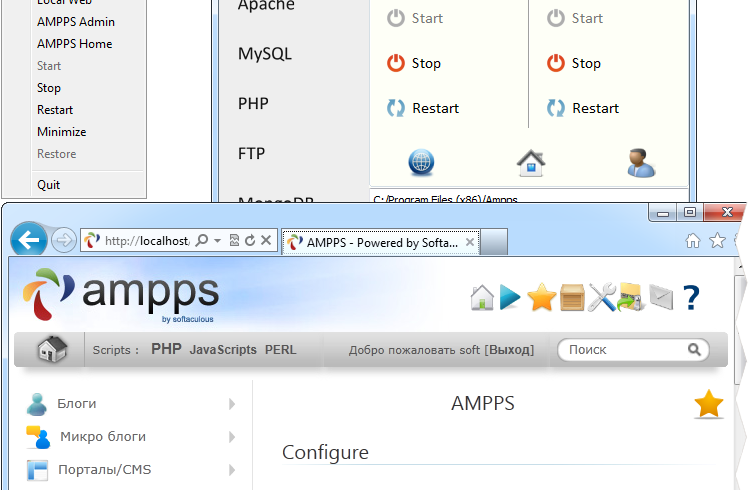The width and height of the screenshot is (748, 490).
Task: Open the wrench and screwdriver settings icon
Action: [x=602, y=297]
